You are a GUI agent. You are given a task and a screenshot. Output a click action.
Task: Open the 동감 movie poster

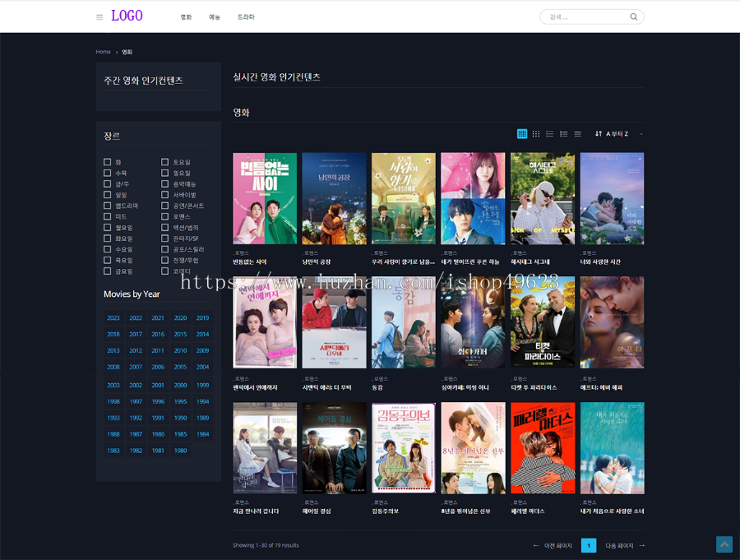404,322
